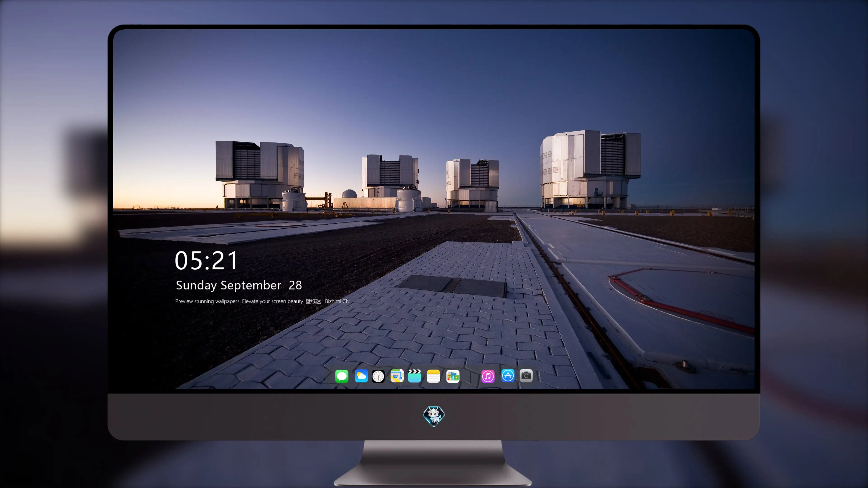Open the Weather app in dock

pos(361,376)
